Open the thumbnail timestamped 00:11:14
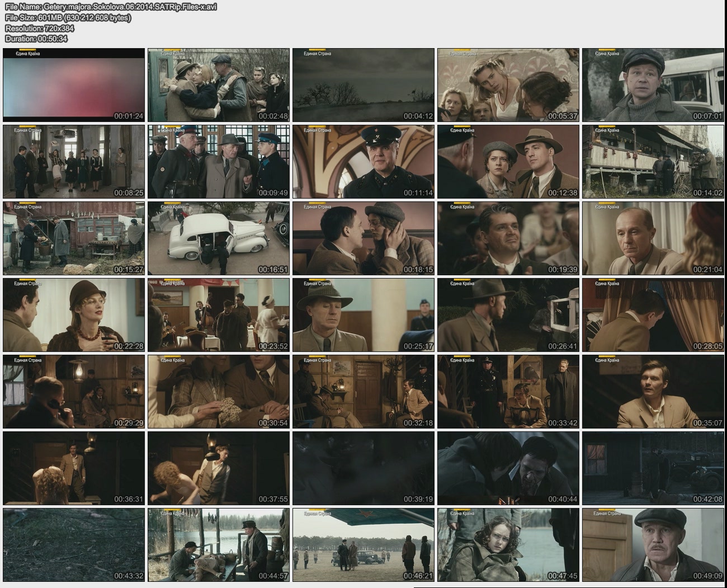727x588 pixels. click(x=363, y=162)
